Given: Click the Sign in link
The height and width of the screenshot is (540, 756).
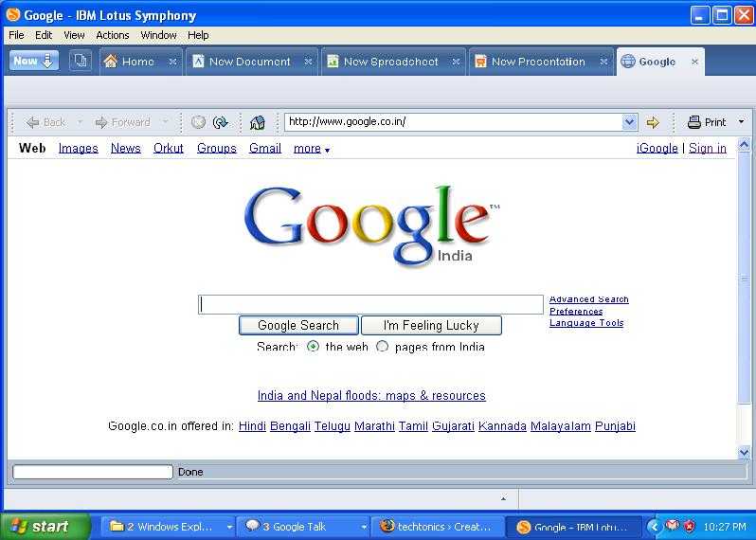Looking at the screenshot, I should click(x=708, y=149).
